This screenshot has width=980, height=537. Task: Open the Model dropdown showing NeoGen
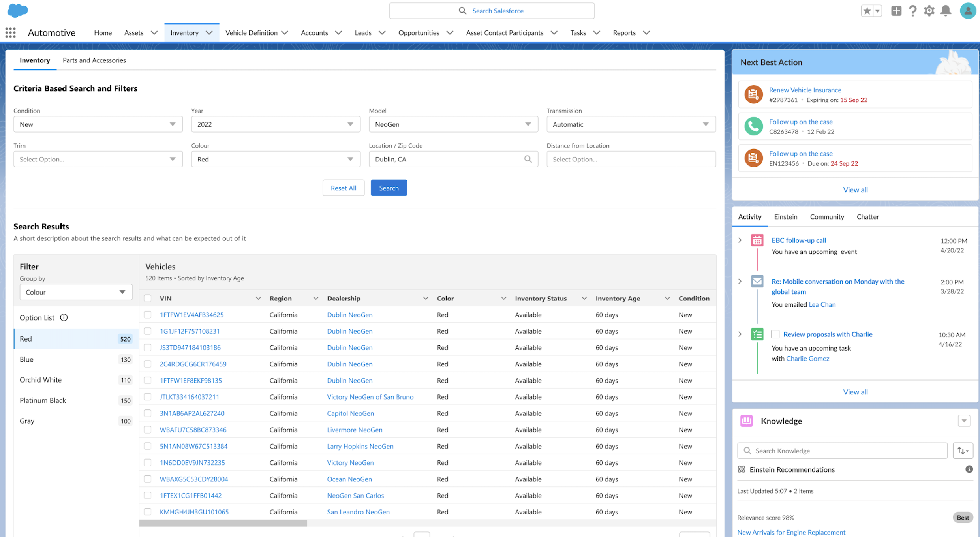click(453, 124)
